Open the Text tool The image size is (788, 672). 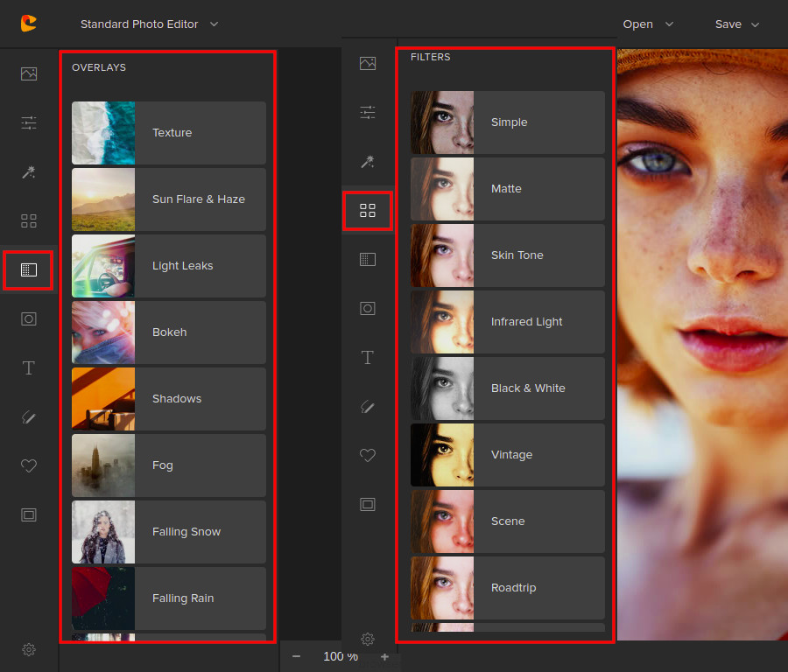29,368
